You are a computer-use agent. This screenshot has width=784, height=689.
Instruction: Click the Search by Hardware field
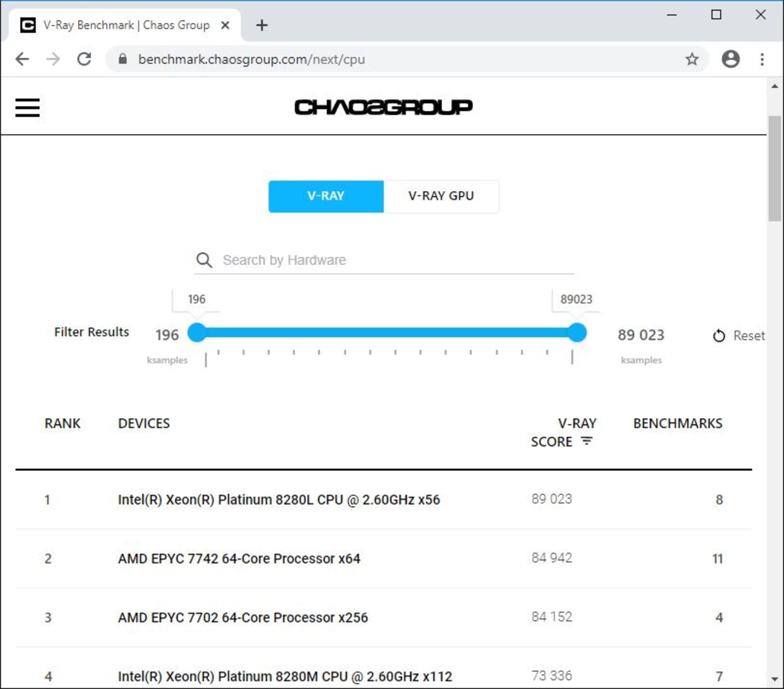[384, 260]
